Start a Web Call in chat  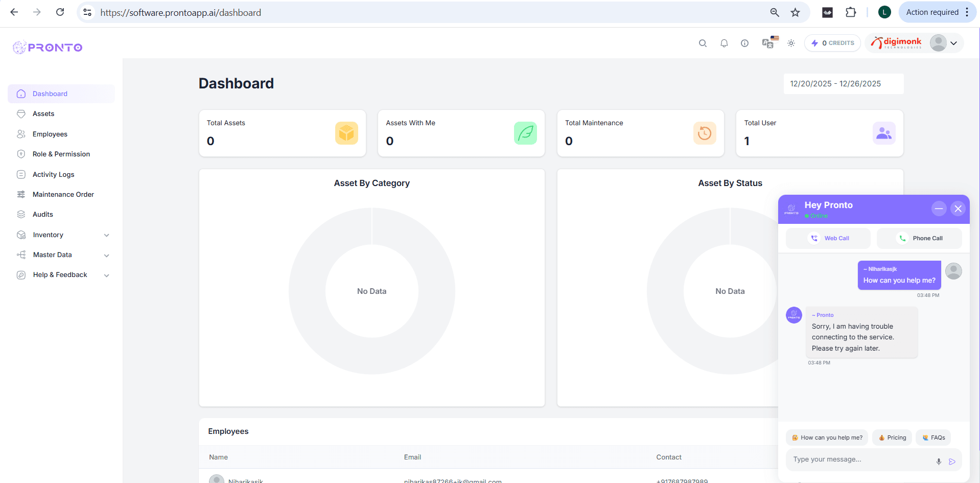(828, 238)
